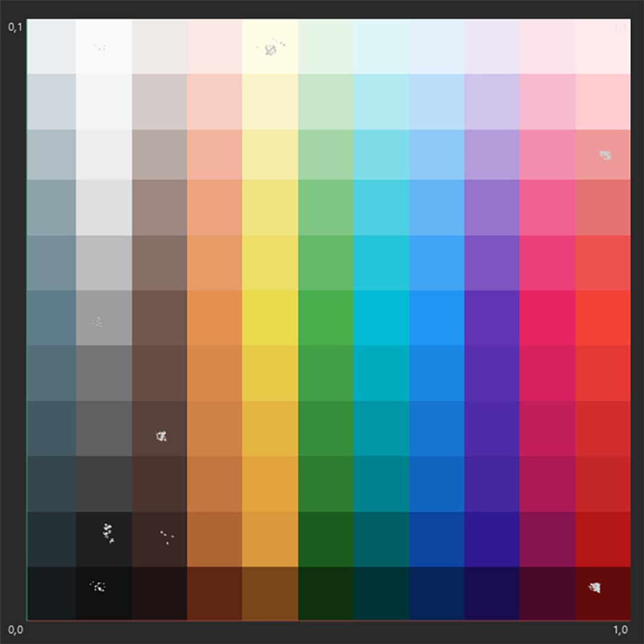Pick the lightest pink swatch
Image resolution: width=644 pixels, height=644 pixels.
[x=547, y=47]
